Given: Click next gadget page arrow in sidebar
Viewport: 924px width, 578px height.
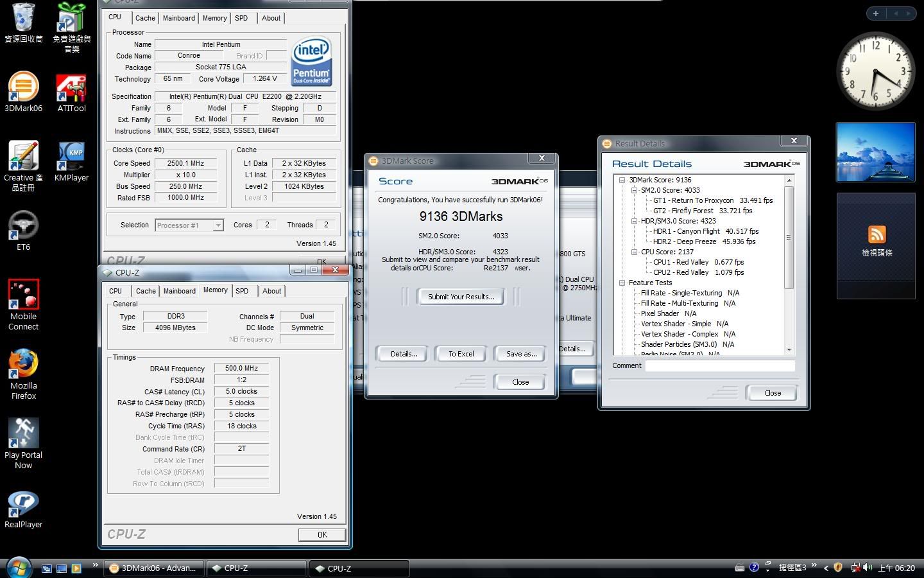Looking at the screenshot, I should (x=909, y=13).
